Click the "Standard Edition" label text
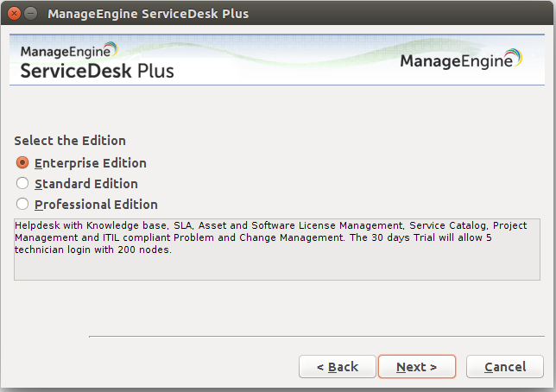The width and height of the screenshot is (556, 392). coord(86,184)
